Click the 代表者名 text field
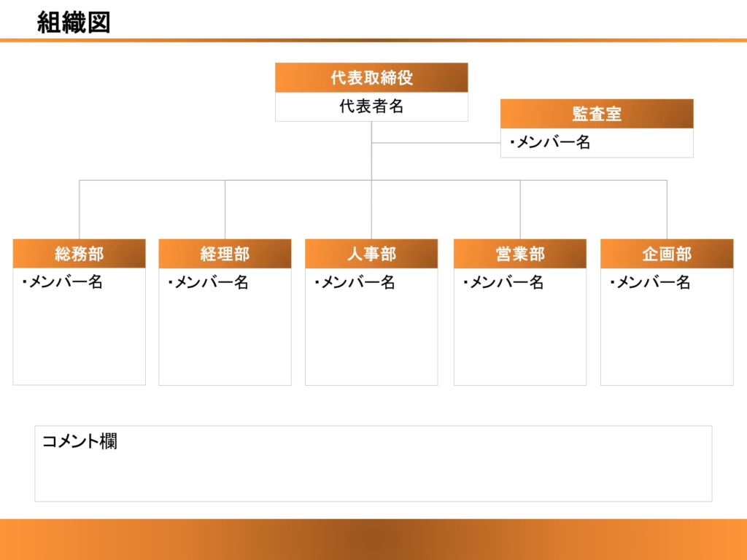Viewport: 747px width, 560px height. pos(371,106)
